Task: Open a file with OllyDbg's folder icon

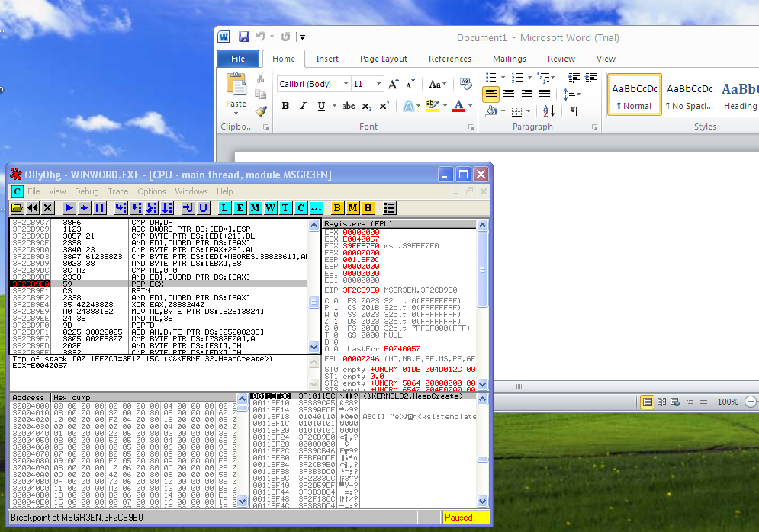Action: coord(18,208)
